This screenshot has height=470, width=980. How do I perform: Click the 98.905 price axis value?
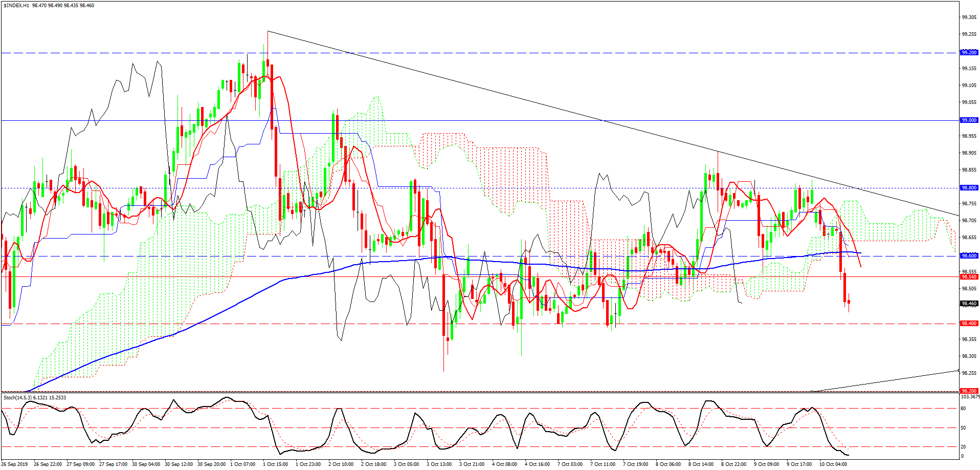(x=969, y=153)
